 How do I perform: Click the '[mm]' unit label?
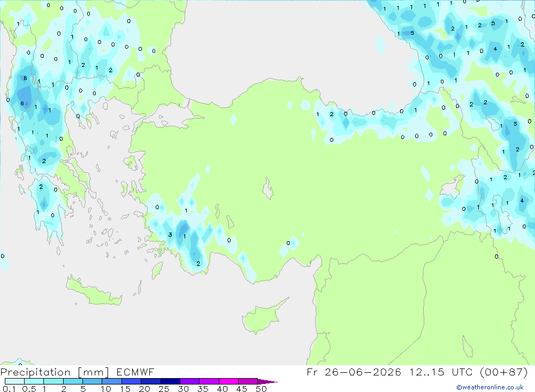[x=94, y=372]
